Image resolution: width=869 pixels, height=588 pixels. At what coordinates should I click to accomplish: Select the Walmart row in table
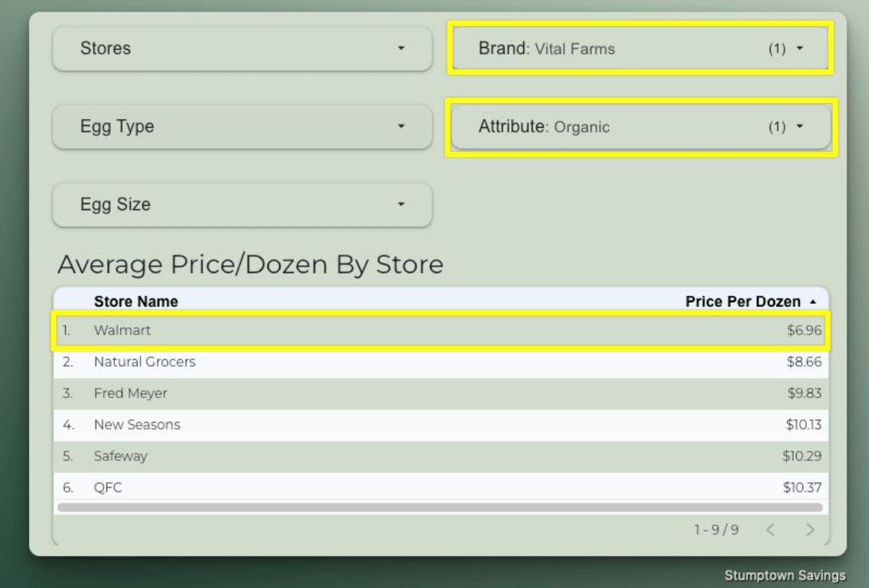(440, 330)
